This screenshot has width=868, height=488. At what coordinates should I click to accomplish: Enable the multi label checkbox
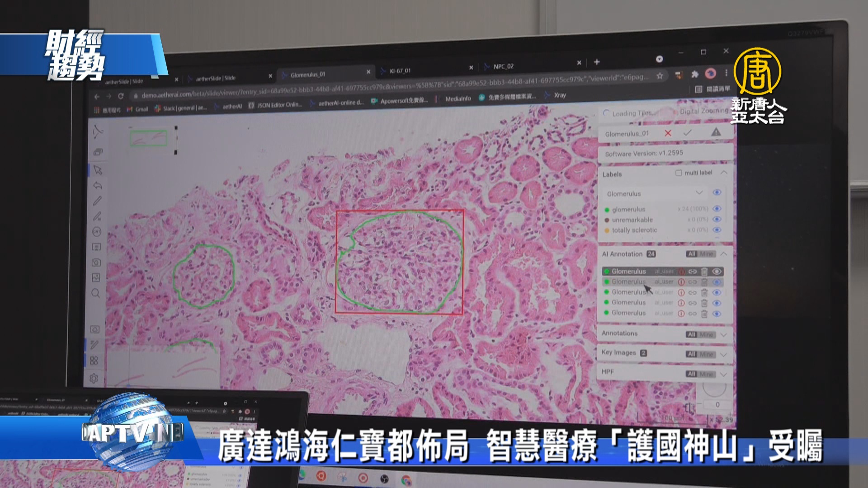point(679,173)
